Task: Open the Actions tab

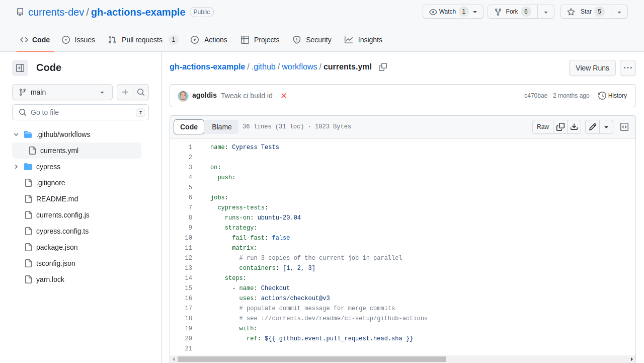Action: (x=209, y=40)
